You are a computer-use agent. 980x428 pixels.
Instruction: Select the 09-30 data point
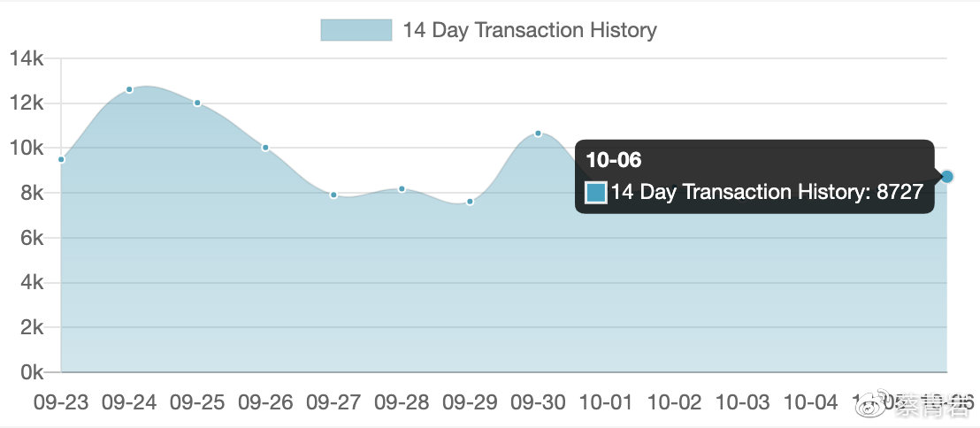(x=538, y=134)
